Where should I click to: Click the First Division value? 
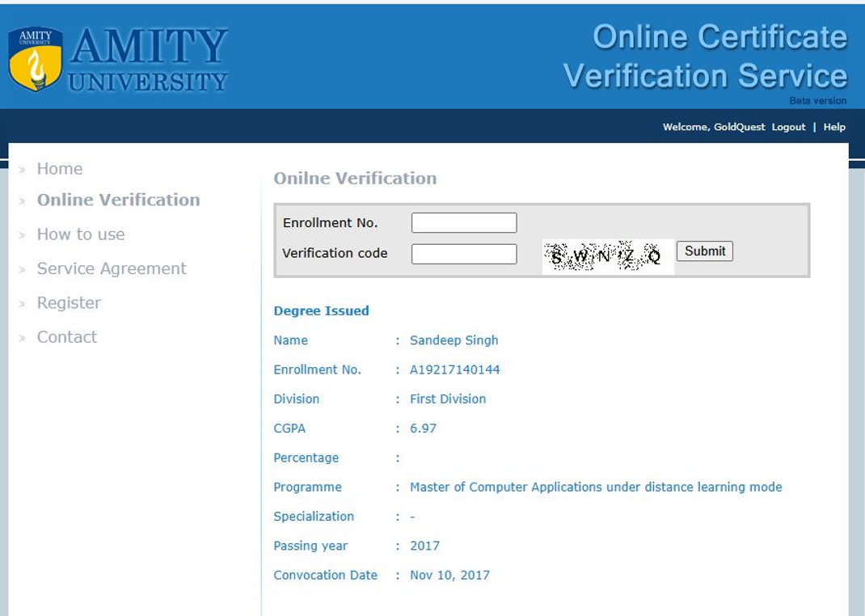448,399
